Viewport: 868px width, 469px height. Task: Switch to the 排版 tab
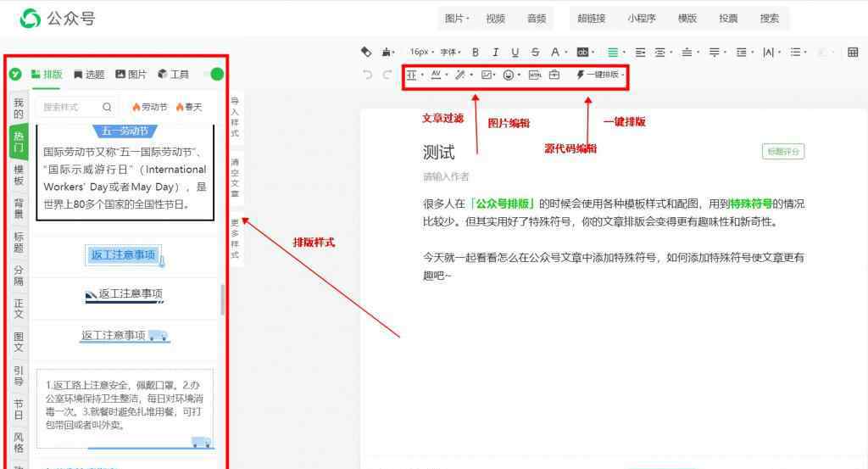click(47, 74)
